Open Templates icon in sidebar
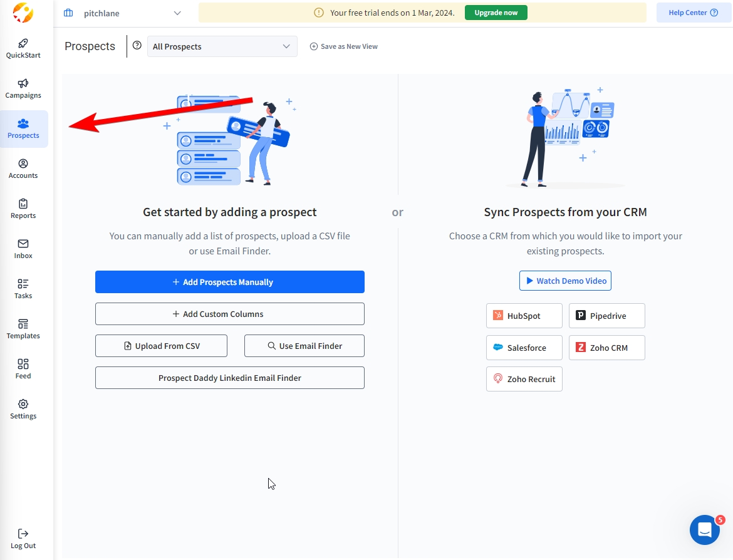Viewport: 733px width, 560px height. (x=23, y=324)
